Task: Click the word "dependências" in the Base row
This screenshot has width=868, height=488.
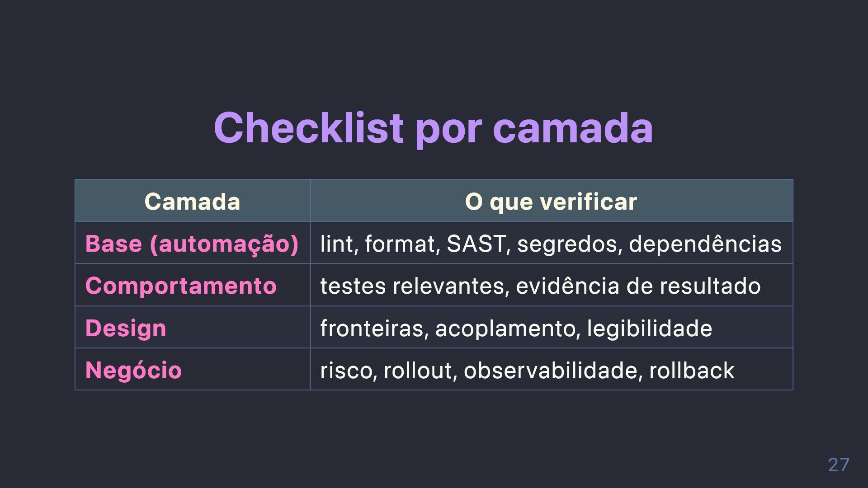Action: coord(705,244)
